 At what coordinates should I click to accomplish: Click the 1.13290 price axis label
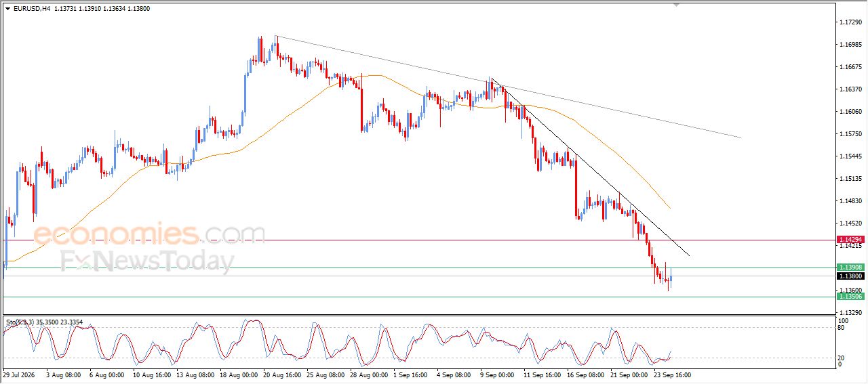[850, 313]
